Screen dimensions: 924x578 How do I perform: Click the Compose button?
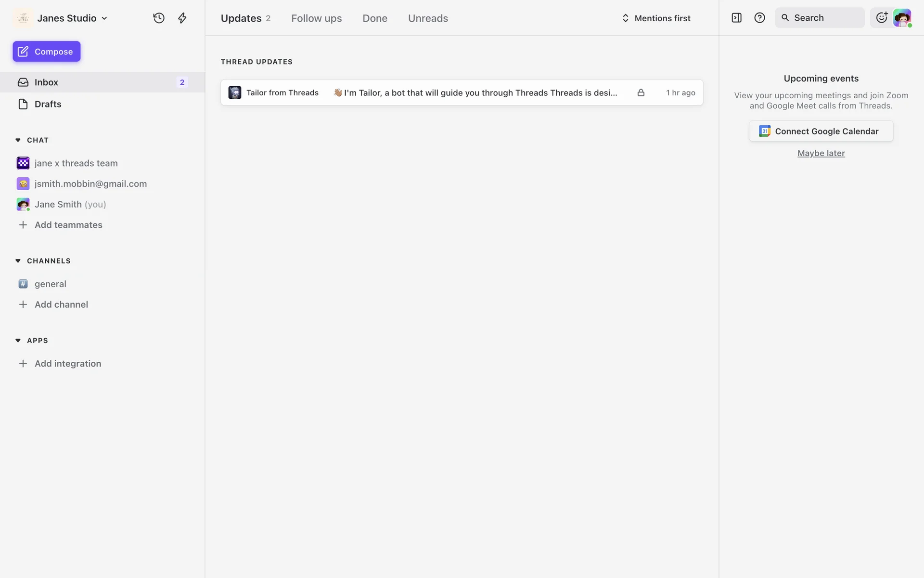(47, 52)
